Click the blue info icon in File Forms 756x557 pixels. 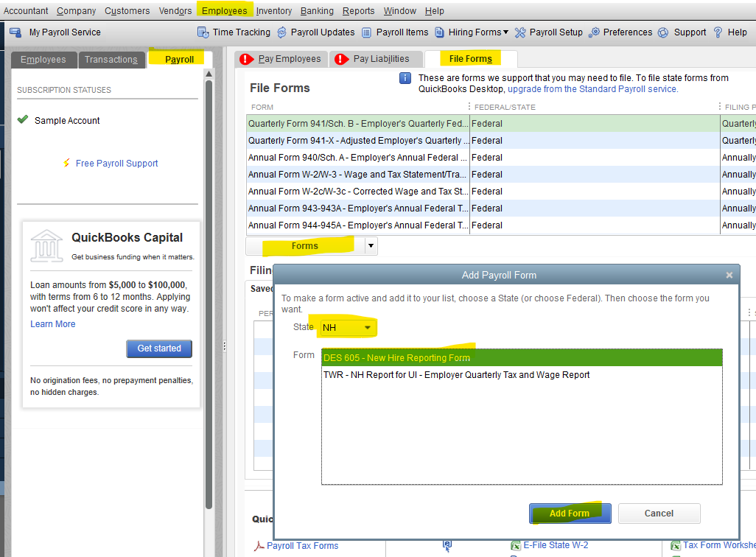405,77
